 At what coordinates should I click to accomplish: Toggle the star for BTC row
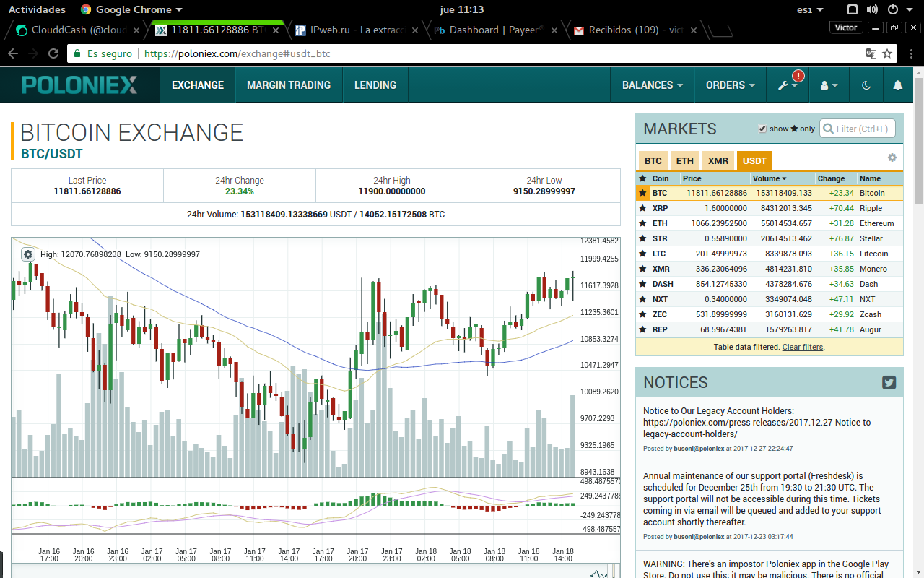pos(642,193)
